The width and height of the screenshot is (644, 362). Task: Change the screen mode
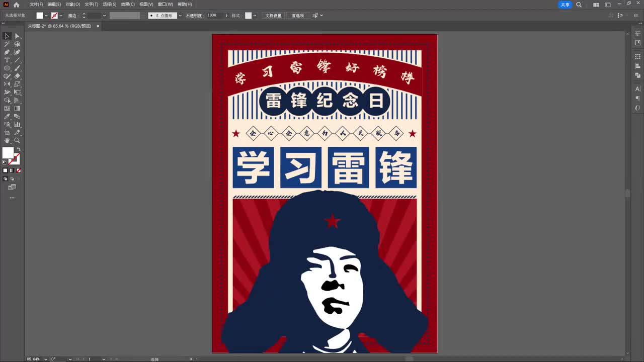[x=12, y=187]
